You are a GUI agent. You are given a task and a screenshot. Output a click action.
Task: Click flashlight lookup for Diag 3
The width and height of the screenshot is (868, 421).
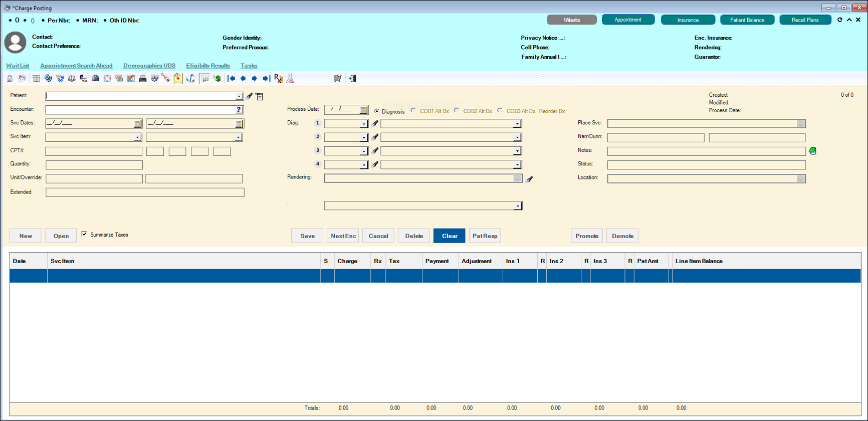(x=374, y=150)
